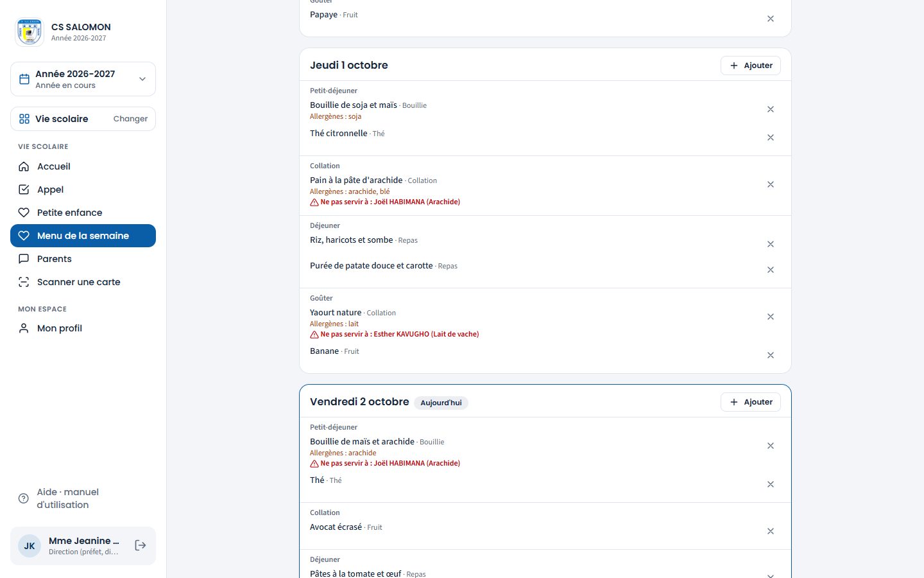Click the calendar icon in year selector
The image size is (924, 578).
[x=24, y=79]
